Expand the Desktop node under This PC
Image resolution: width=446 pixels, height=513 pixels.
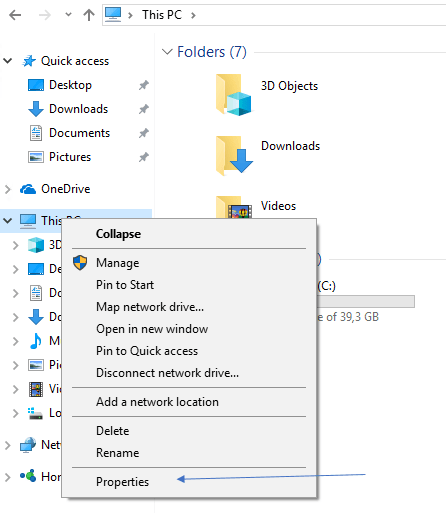(x=16, y=269)
